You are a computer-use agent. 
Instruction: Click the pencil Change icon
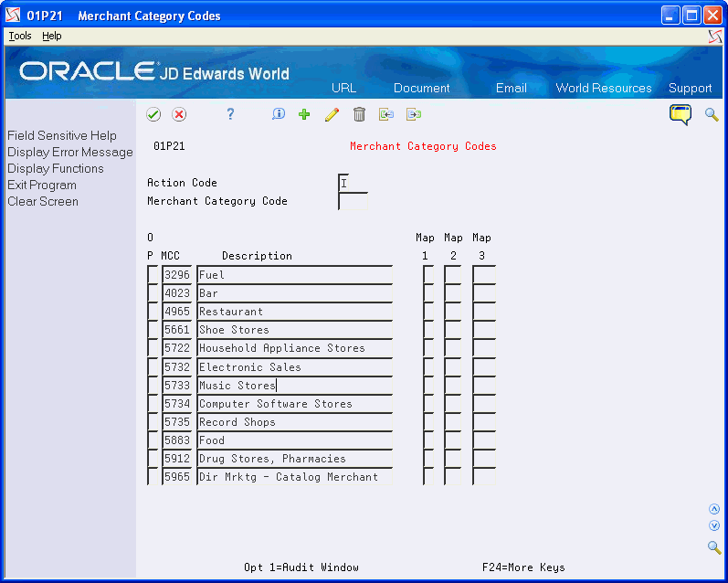(332, 114)
